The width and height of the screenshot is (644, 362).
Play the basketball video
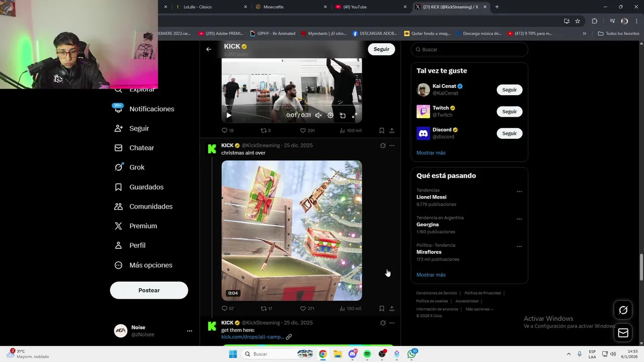point(228,115)
